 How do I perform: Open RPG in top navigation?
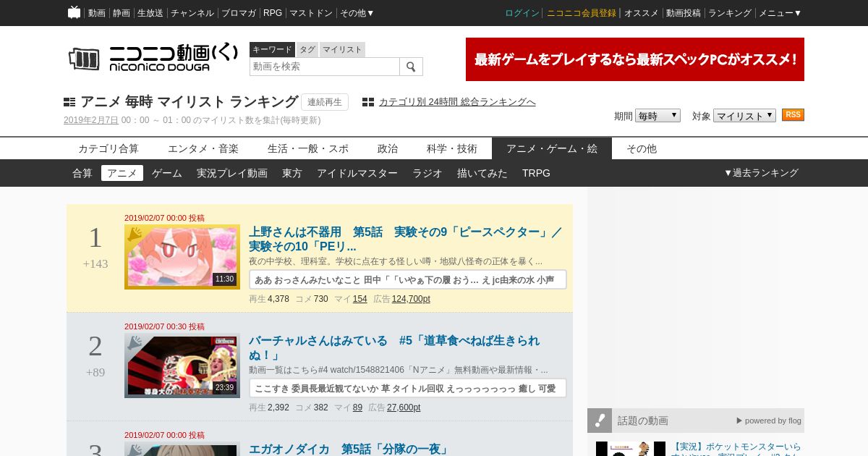pos(273,13)
